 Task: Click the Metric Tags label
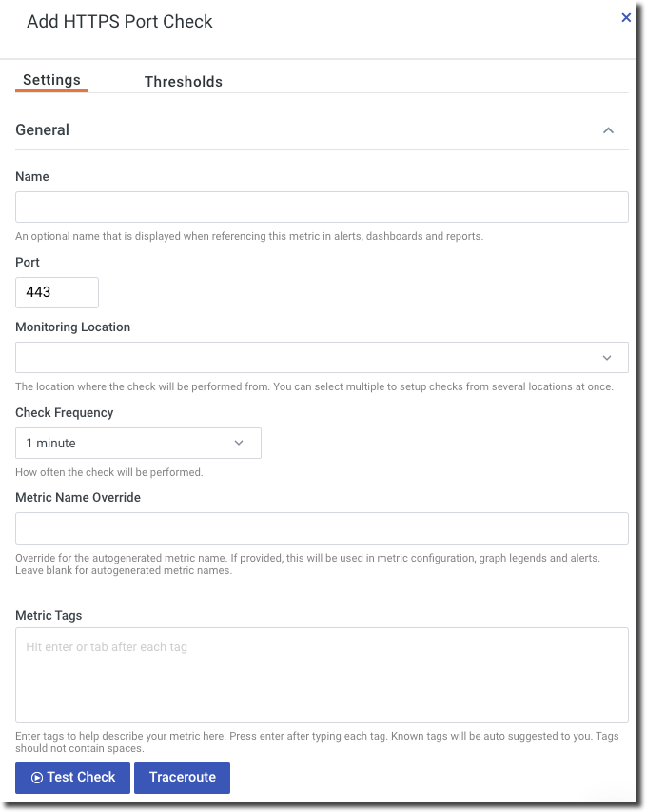click(49, 616)
